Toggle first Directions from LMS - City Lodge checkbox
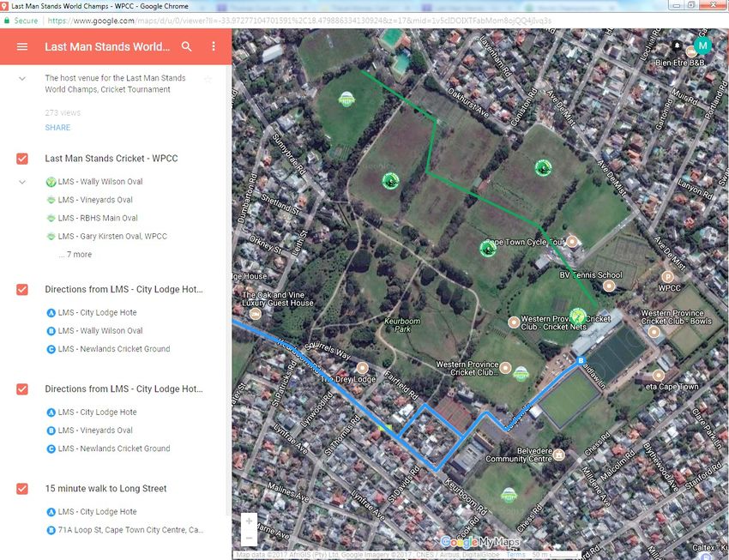Image resolution: width=729 pixels, height=560 pixels. [21, 290]
